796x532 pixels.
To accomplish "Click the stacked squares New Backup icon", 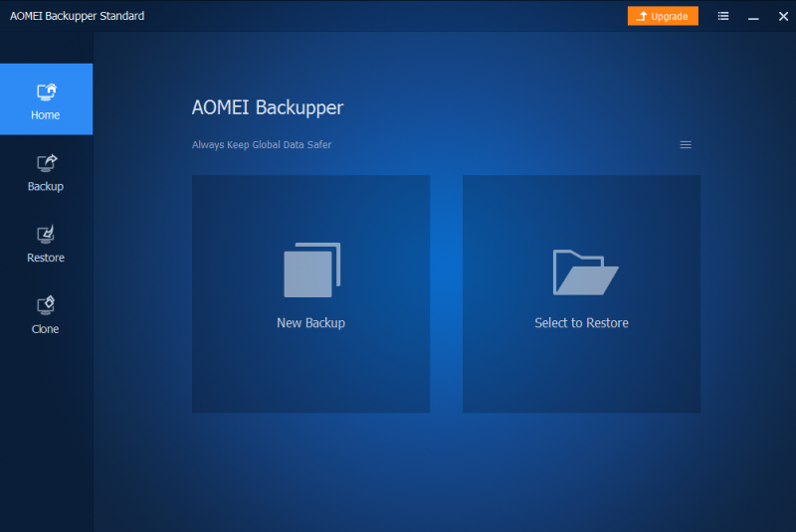I will click(311, 269).
